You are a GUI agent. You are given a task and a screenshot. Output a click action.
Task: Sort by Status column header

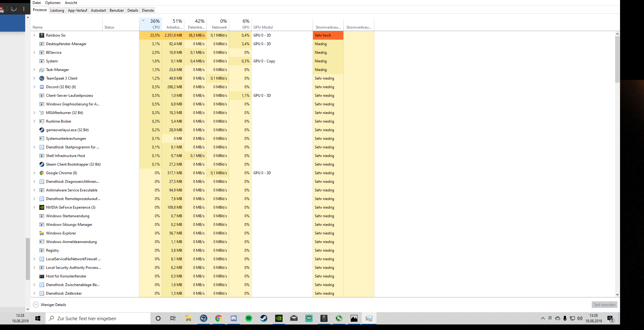click(x=121, y=24)
